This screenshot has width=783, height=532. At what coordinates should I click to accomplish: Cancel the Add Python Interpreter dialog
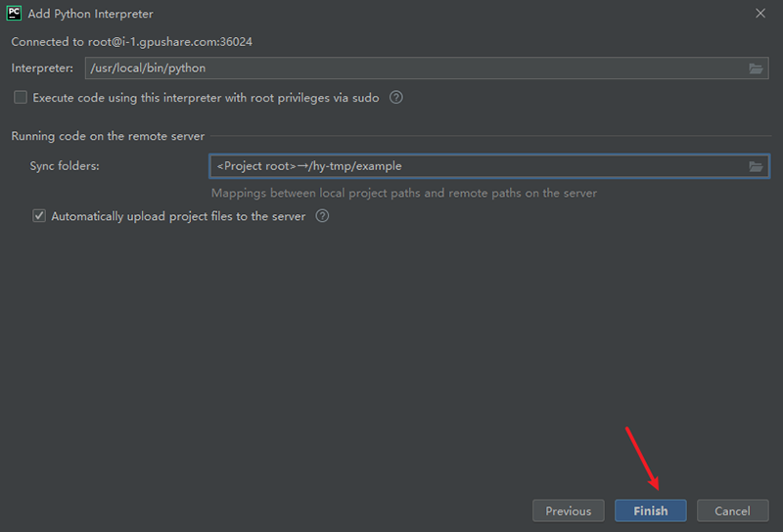pyautogui.click(x=732, y=510)
